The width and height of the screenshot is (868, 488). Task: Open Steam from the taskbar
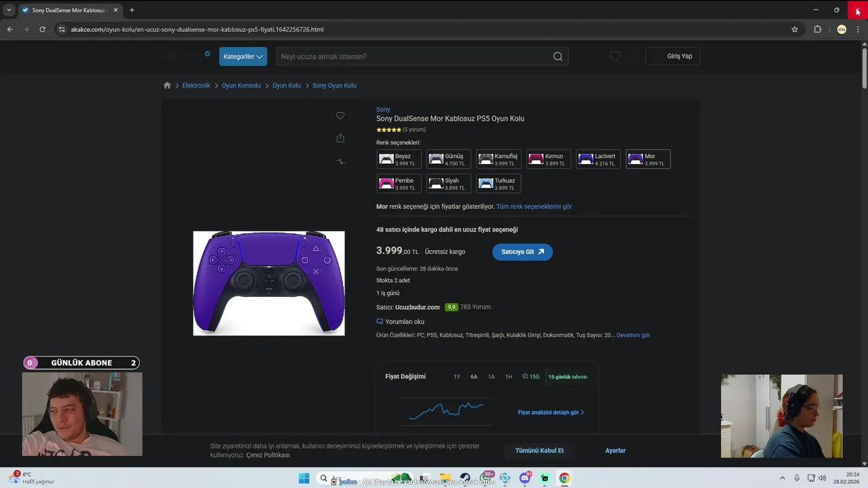(x=465, y=479)
